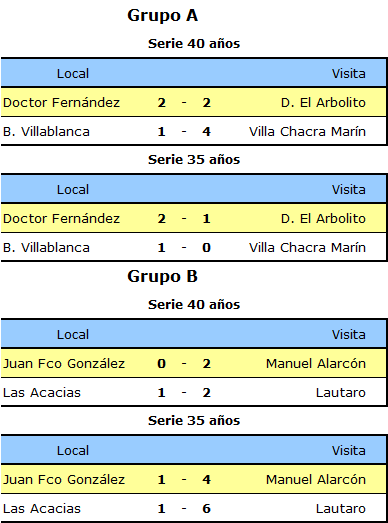Click Doctor Fernández in Grupo A Serie 40
The image size is (388, 523).
(61, 102)
